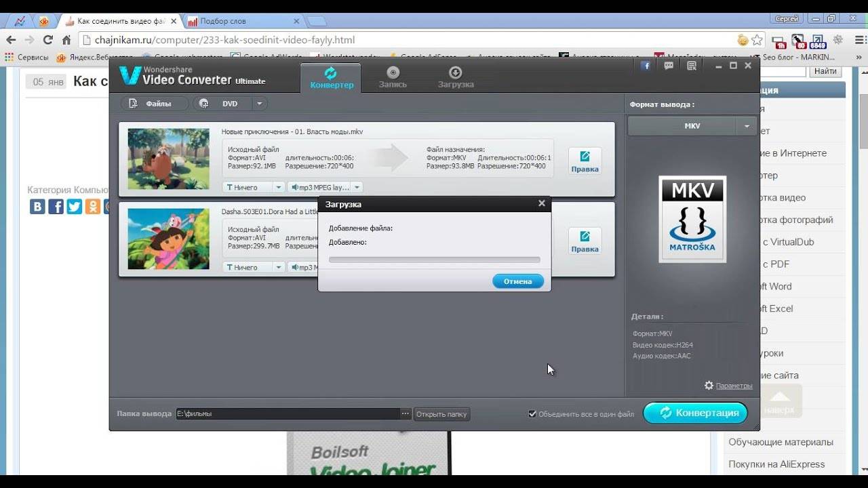Click the Файлы add files button

click(x=155, y=104)
